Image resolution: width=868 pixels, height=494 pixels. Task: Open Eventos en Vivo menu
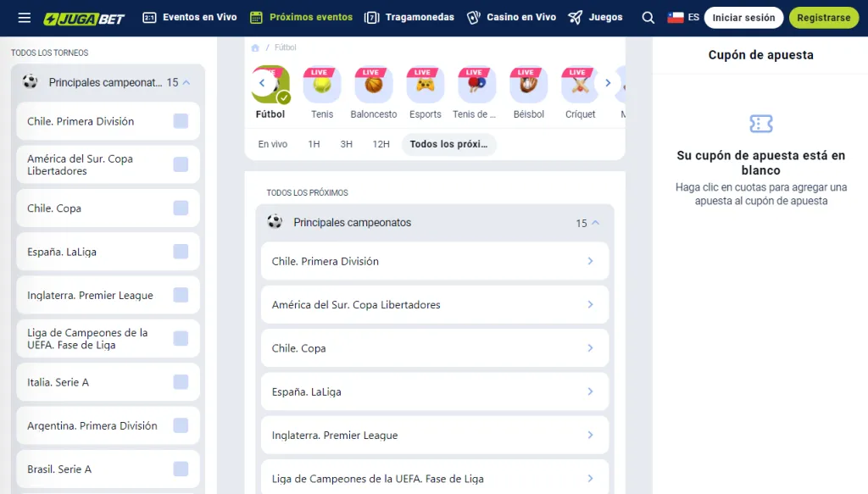point(190,18)
